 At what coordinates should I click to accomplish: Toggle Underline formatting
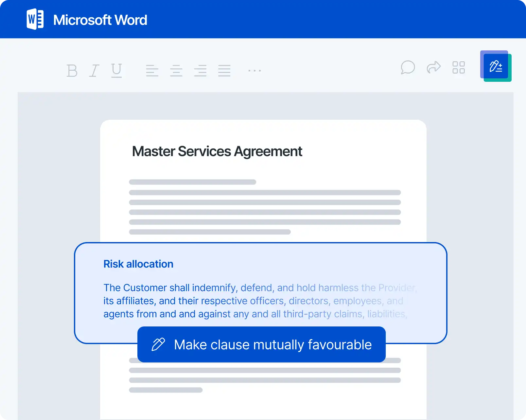(x=116, y=70)
